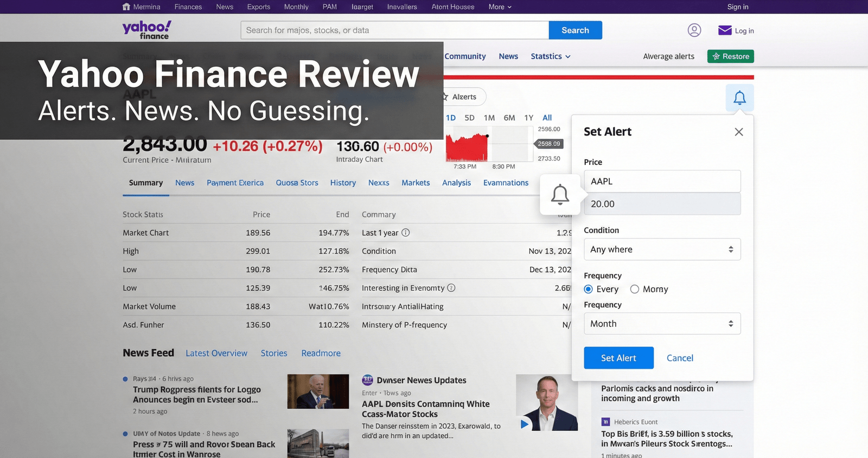
Task: Click the Biden news thumbnail
Action: (318, 391)
